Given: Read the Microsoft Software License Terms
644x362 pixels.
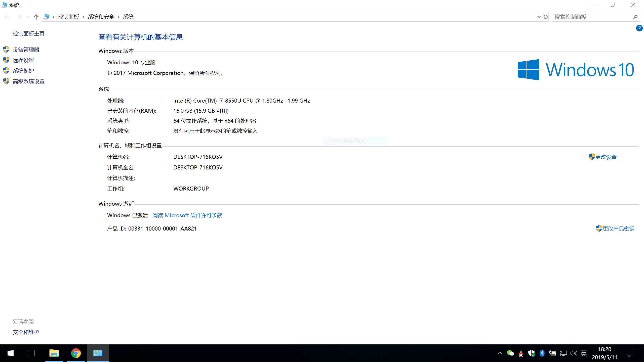Looking at the screenshot, I should 187,215.
